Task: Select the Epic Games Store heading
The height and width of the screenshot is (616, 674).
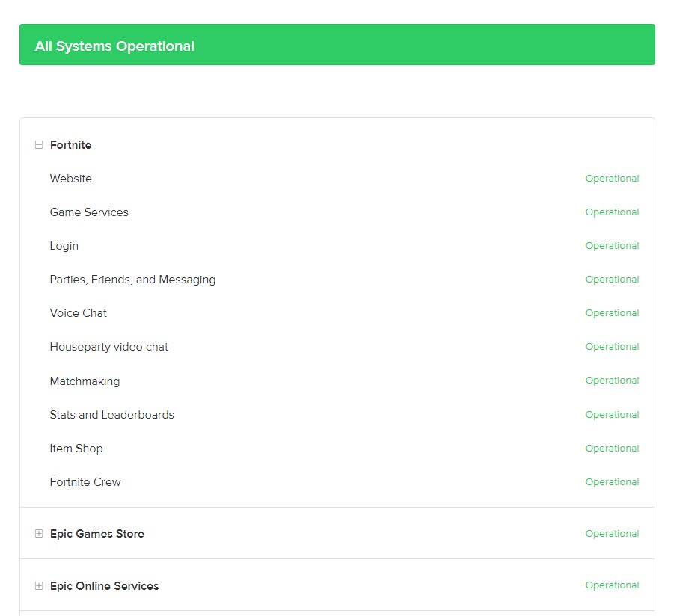Action: pos(97,534)
